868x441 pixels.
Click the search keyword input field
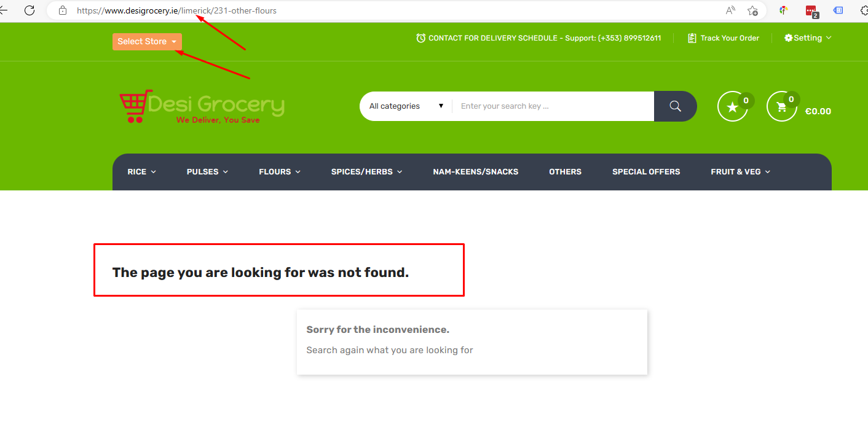pos(553,106)
